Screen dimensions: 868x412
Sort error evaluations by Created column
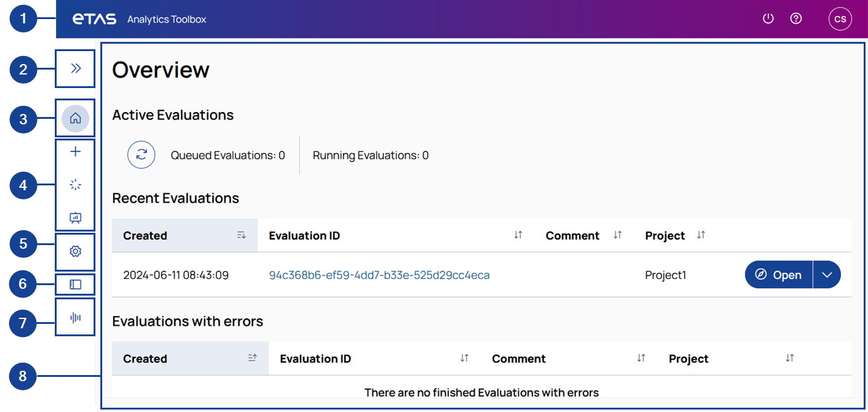pos(252,358)
